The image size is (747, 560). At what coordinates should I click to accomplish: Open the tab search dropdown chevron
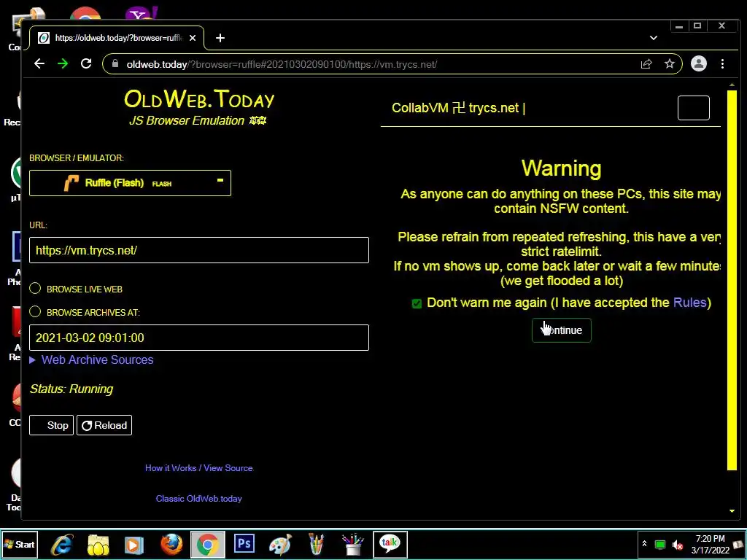coord(653,38)
